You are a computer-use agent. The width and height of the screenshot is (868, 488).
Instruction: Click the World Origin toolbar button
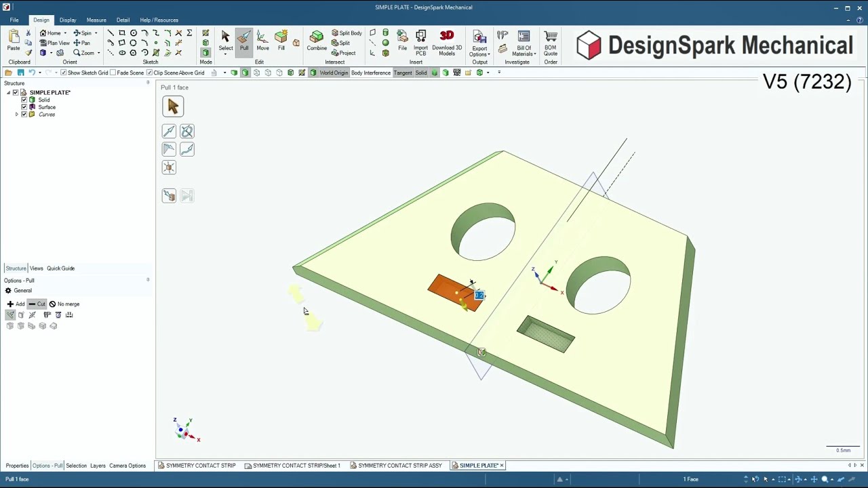click(x=334, y=73)
